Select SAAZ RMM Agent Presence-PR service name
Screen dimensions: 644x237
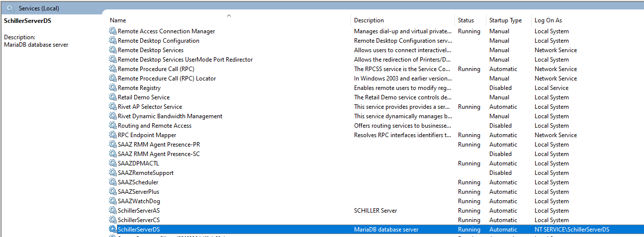159,145
